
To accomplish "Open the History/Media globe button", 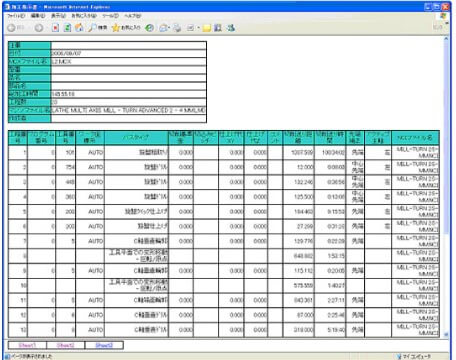I will coord(149,28).
